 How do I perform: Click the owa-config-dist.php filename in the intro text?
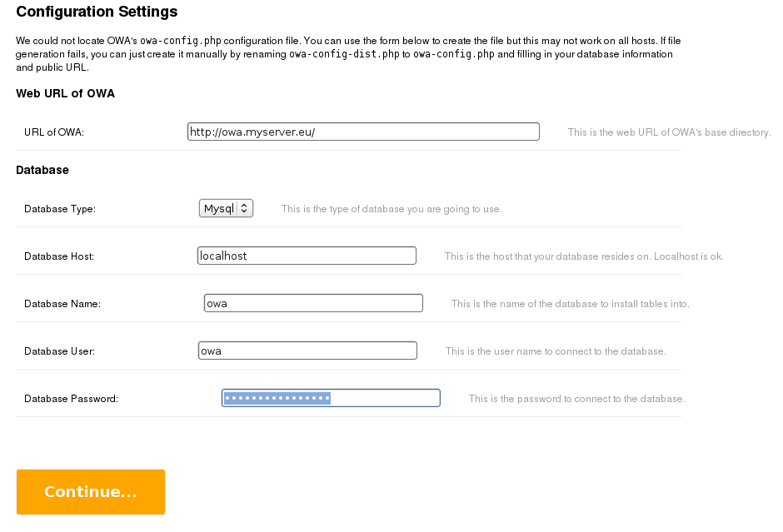[344, 54]
